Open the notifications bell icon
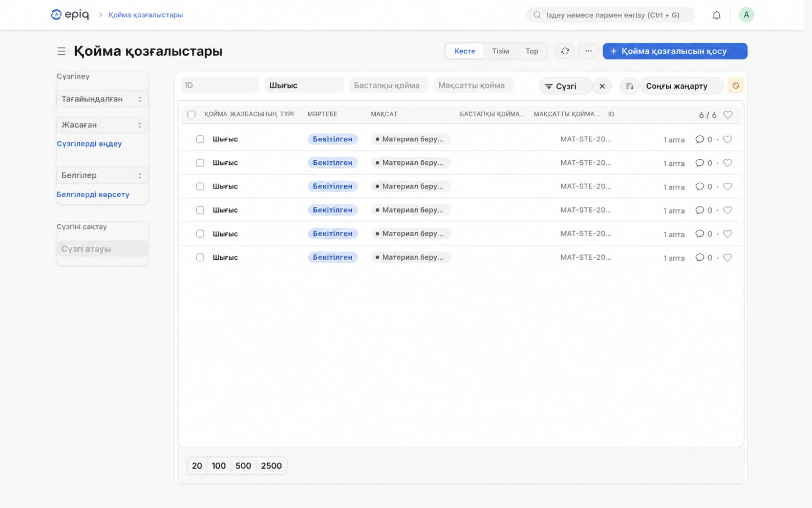The image size is (812, 508). coord(716,15)
